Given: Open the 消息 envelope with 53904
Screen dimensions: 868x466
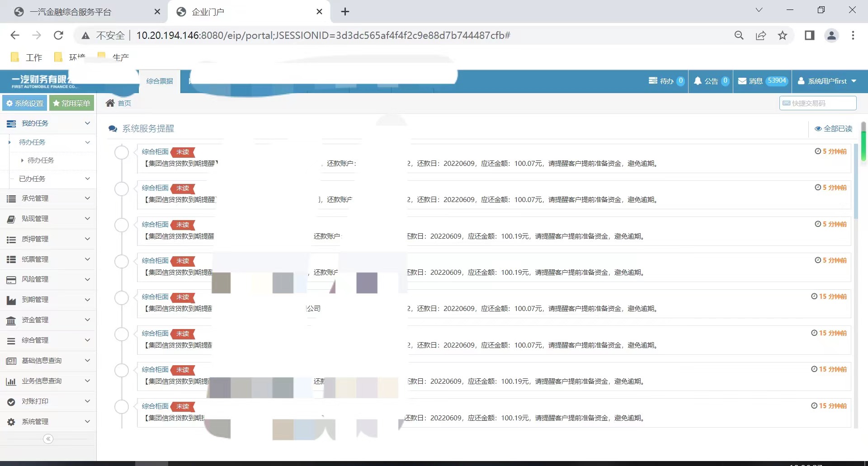Looking at the screenshot, I should 764,81.
